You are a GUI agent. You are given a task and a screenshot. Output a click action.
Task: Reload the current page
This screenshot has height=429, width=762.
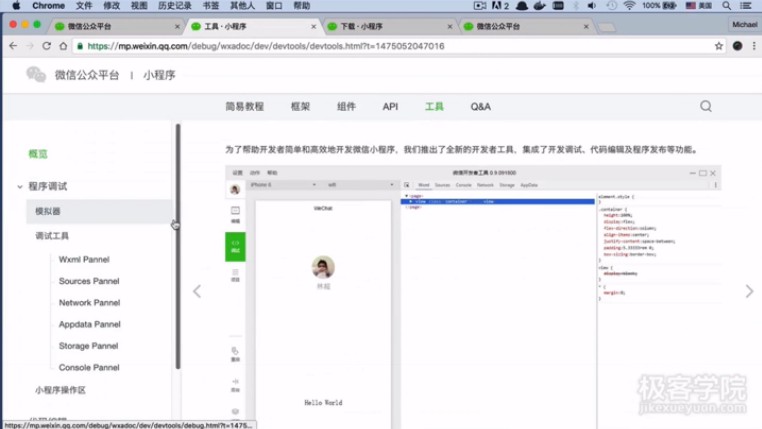[x=47, y=46]
